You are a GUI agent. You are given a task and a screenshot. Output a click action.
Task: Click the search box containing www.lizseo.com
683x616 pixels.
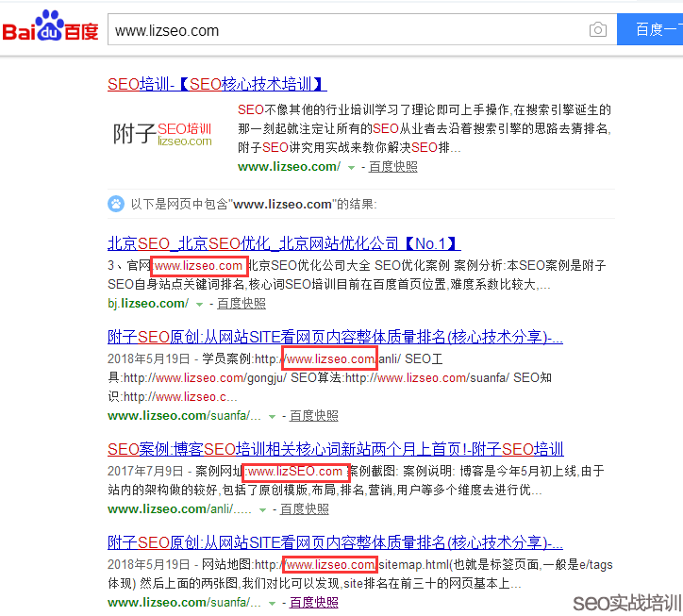[362, 29]
